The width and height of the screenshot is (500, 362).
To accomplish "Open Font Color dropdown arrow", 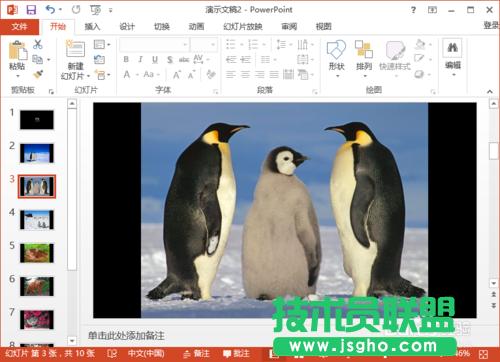I will pyautogui.click(x=137, y=75).
